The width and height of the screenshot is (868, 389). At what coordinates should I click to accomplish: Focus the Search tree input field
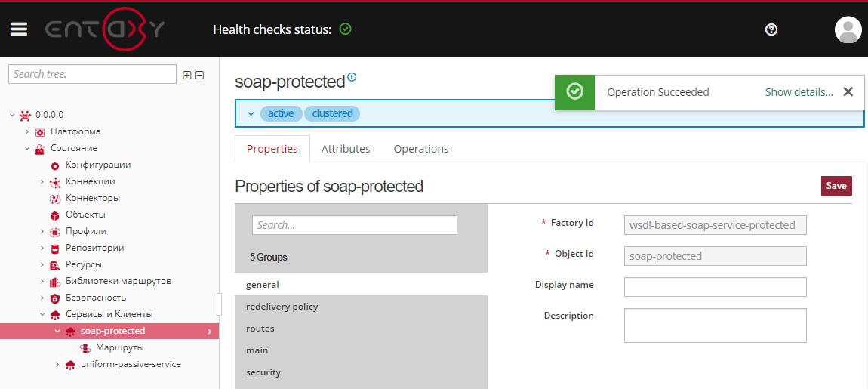[x=92, y=74]
